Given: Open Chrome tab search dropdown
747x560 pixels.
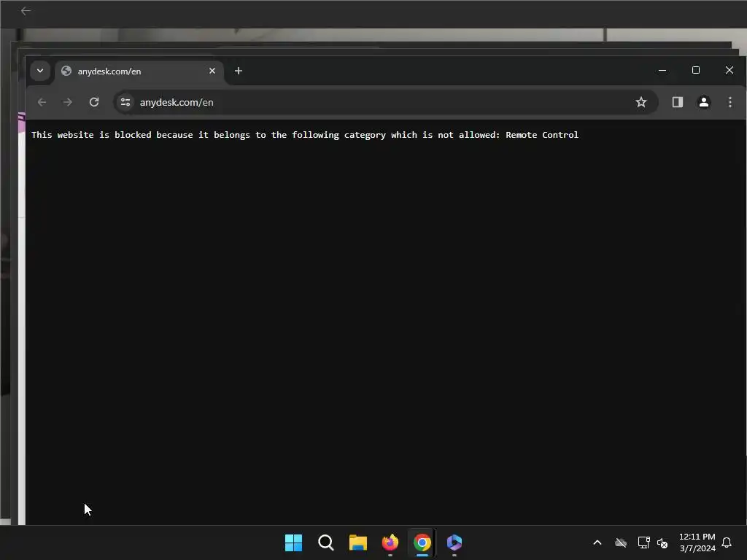Looking at the screenshot, I should 40,71.
